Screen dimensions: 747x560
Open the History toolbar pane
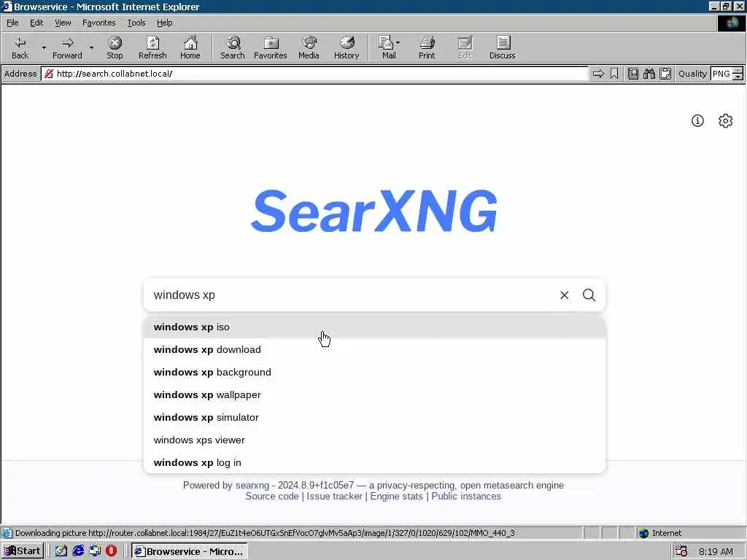click(347, 47)
